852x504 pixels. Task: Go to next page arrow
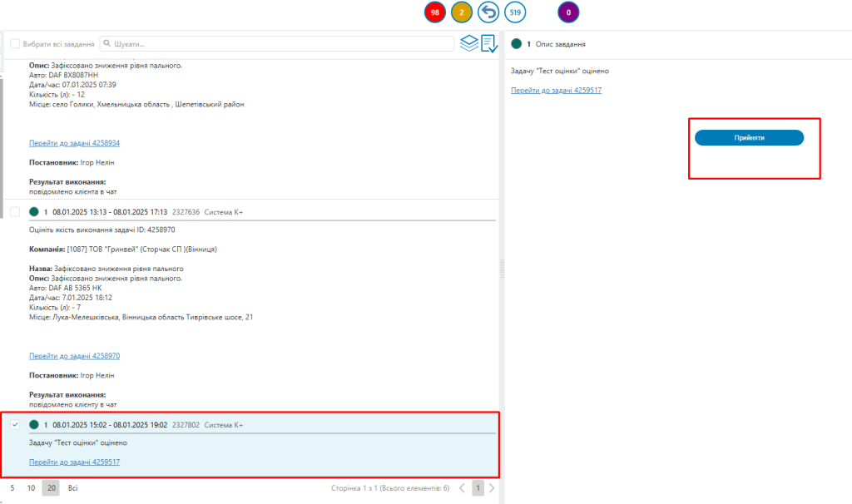[492, 487]
